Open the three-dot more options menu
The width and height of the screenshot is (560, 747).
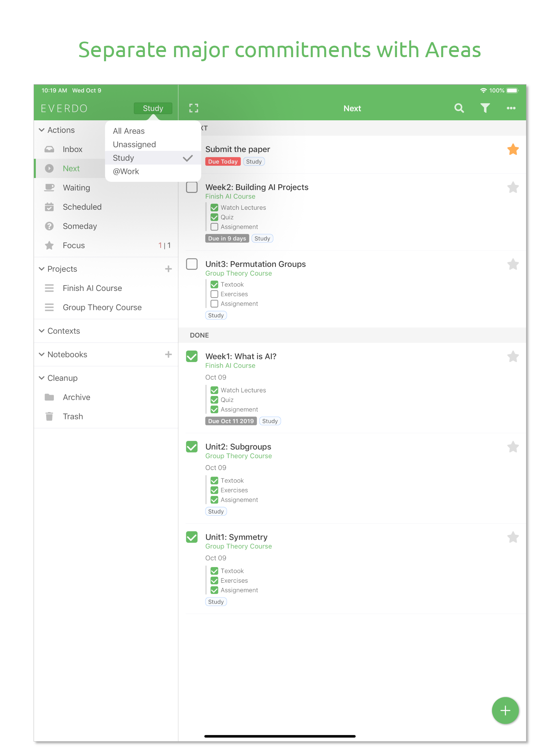(511, 108)
